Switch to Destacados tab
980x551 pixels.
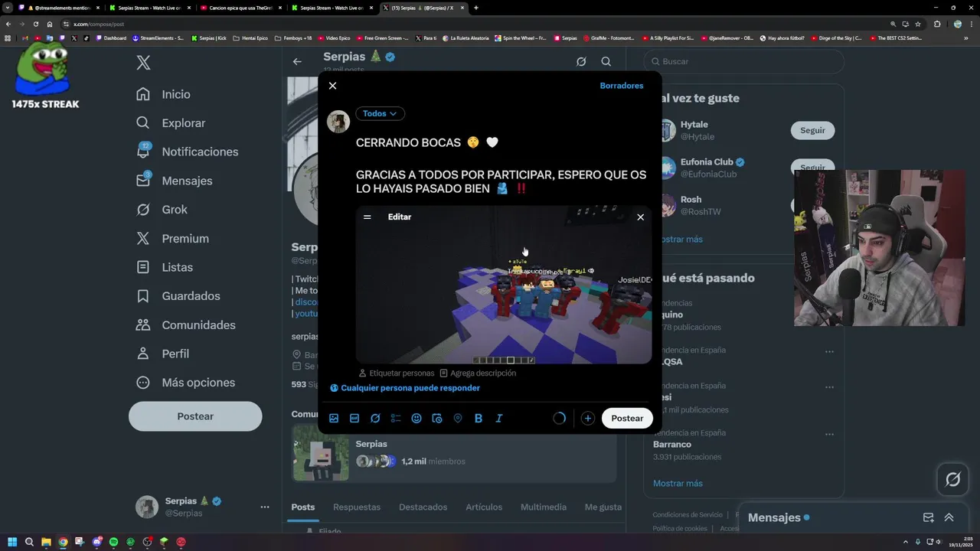(x=423, y=507)
